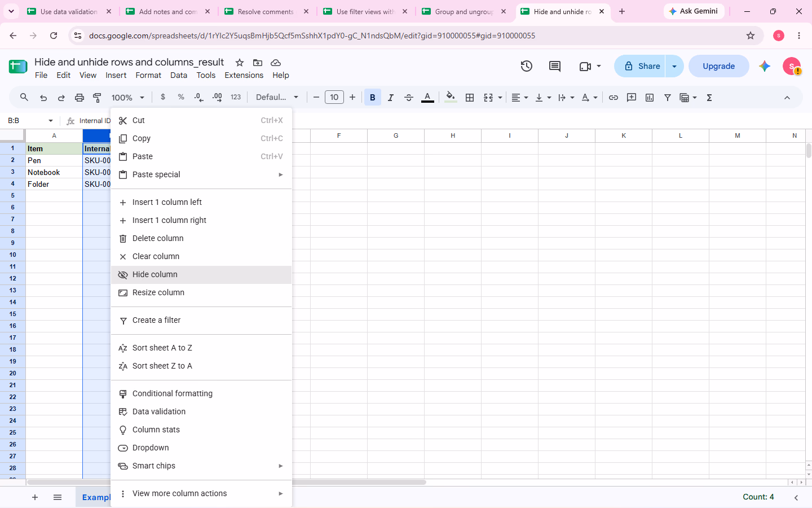The image size is (812, 508).
Task: Open the Extensions menu
Action: click(x=244, y=75)
